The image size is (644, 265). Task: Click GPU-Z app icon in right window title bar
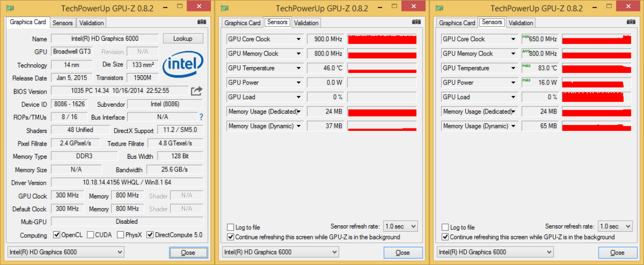440,9
